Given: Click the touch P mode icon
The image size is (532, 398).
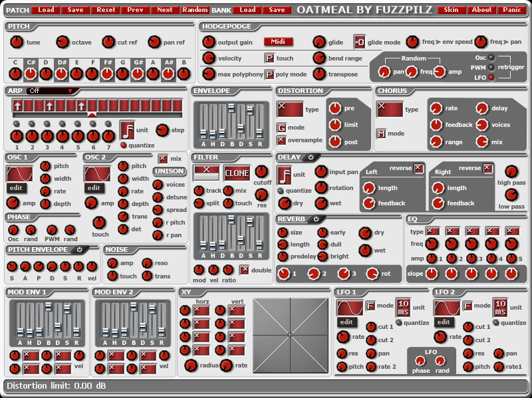Looking at the screenshot, I should (269, 58).
